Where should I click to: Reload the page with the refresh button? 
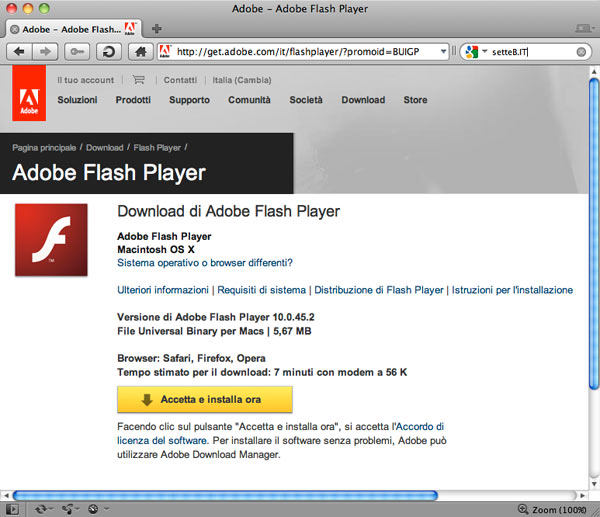point(109,51)
